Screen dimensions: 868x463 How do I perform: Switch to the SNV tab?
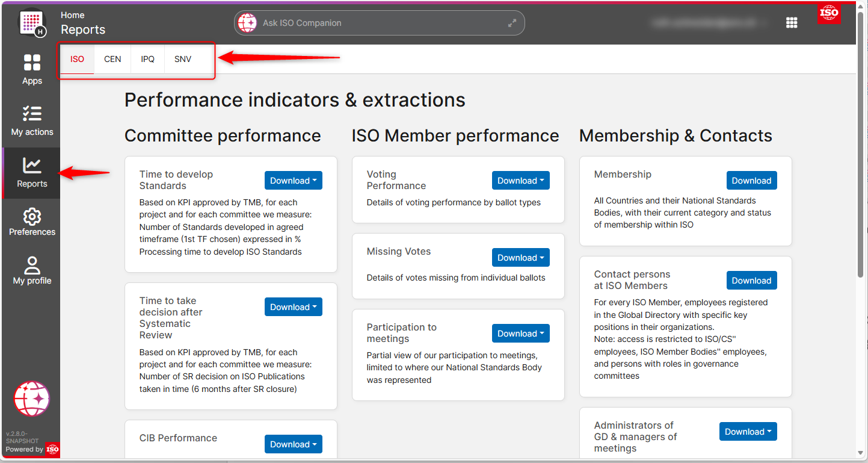pyautogui.click(x=183, y=59)
